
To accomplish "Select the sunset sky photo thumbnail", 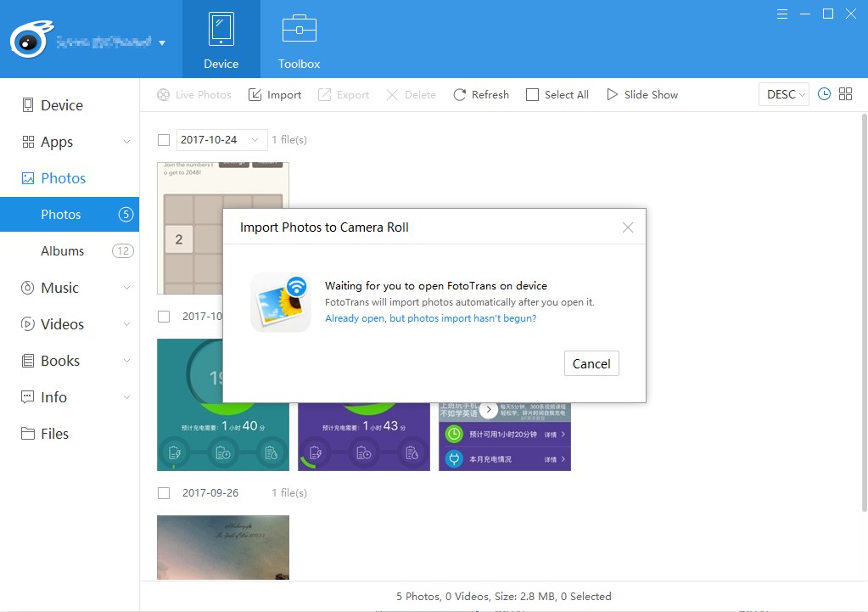I will click(223, 547).
